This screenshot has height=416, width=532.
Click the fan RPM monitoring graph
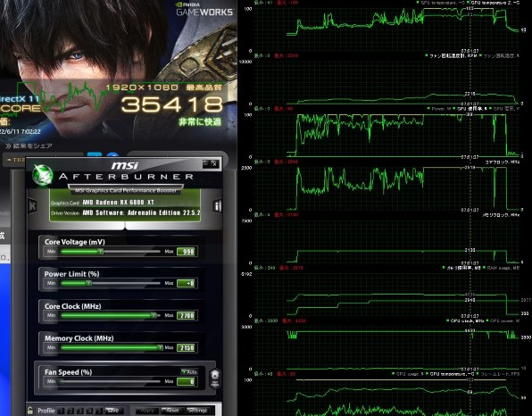(387, 82)
